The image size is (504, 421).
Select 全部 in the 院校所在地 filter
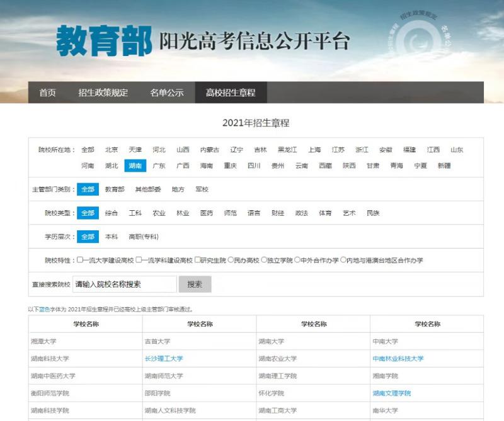88,150
